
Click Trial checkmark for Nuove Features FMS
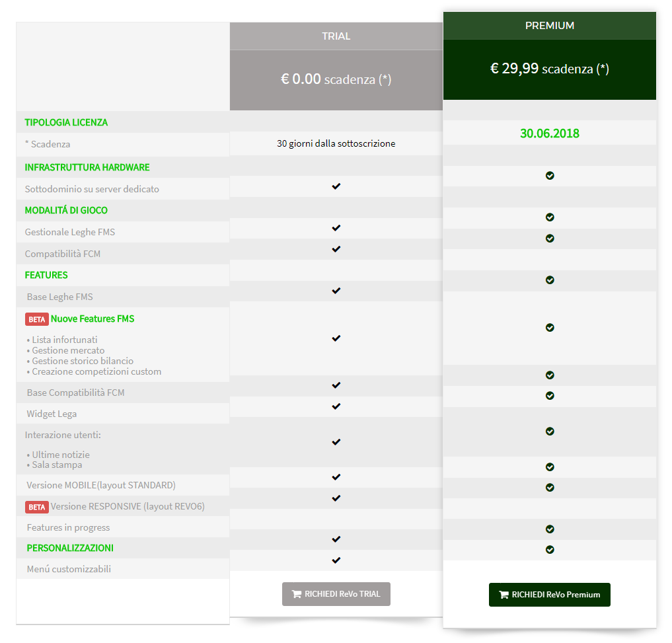point(336,338)
